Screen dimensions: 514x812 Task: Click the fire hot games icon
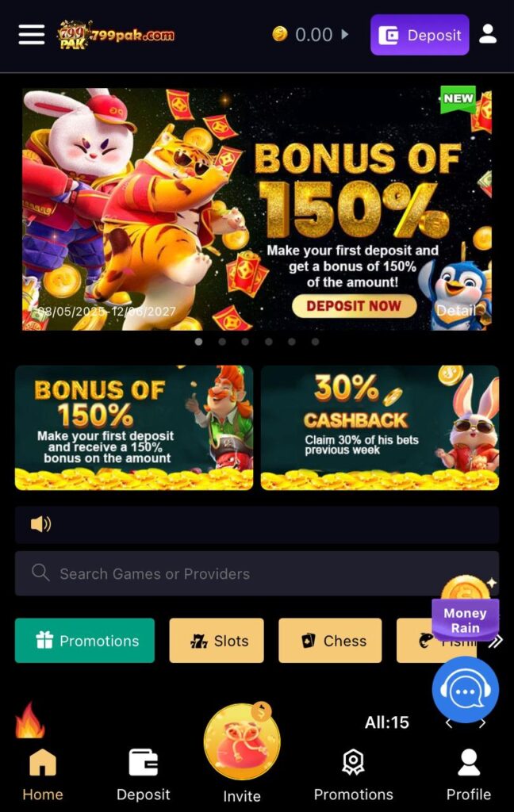[29, 720]
